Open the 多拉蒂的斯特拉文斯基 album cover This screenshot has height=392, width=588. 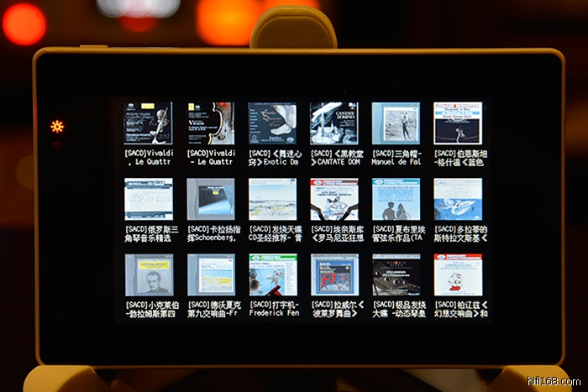coord(458,199)
